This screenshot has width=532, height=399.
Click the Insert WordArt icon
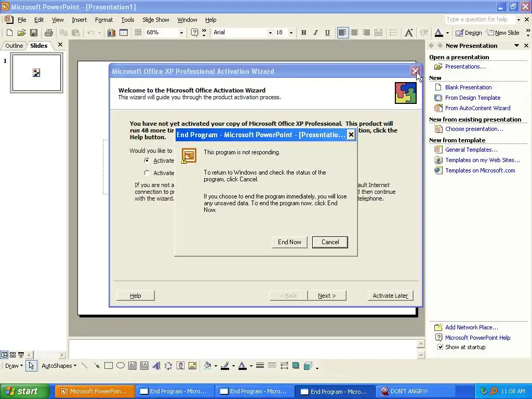[x=156, y=366]
